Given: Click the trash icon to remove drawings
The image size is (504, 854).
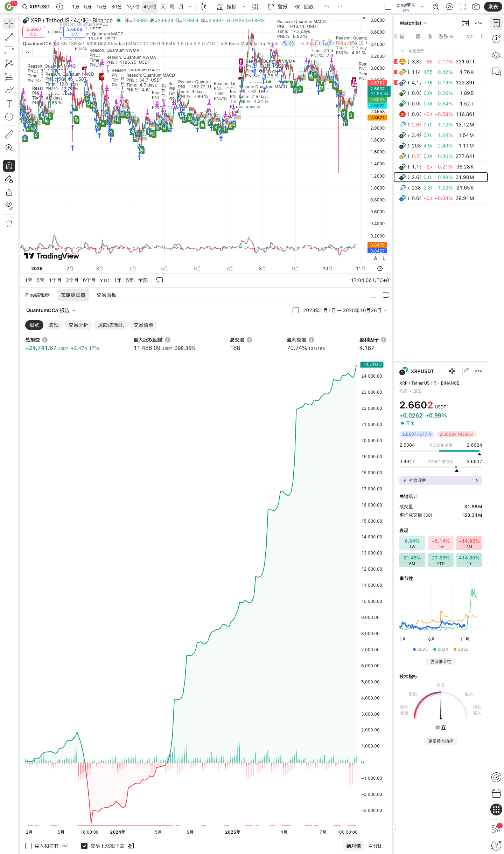Looking at the screenshot, I should (9, 223).
